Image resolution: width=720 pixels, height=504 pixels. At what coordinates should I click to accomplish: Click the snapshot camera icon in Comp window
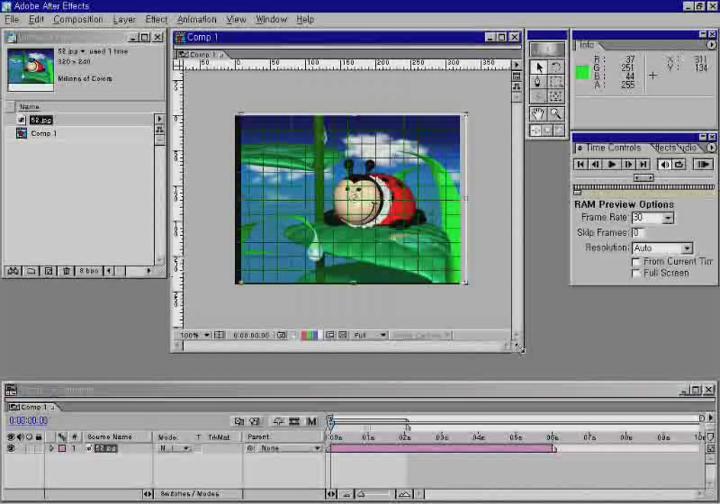[281, 335]
